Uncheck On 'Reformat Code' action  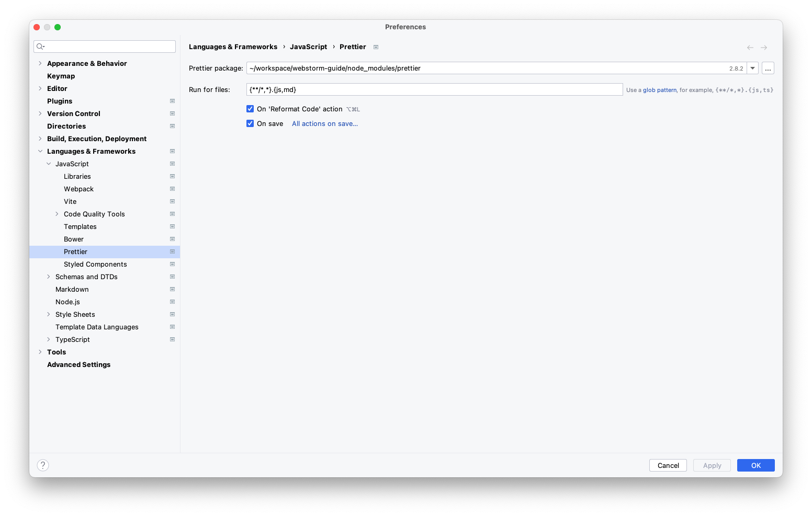(250, 109)
